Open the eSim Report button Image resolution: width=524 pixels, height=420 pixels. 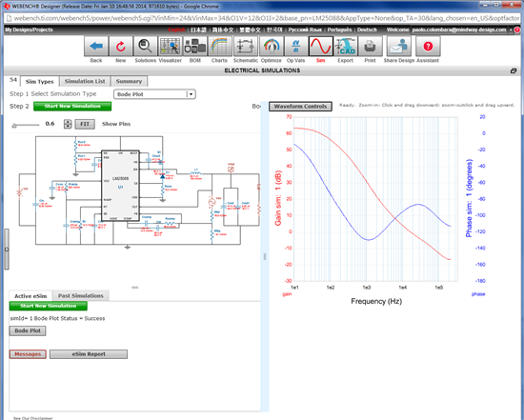click(89, 354)
